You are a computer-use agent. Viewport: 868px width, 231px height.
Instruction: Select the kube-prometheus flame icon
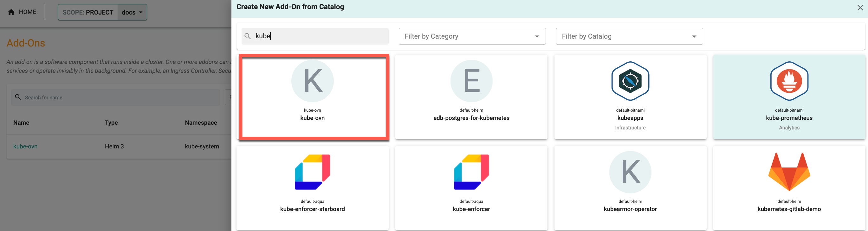(789, 81)
